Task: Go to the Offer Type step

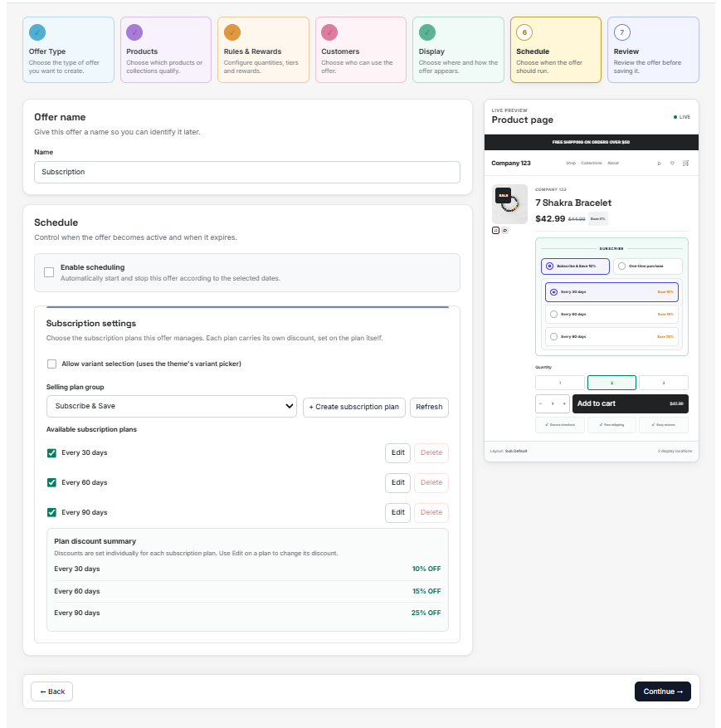Action: [68, 50]
